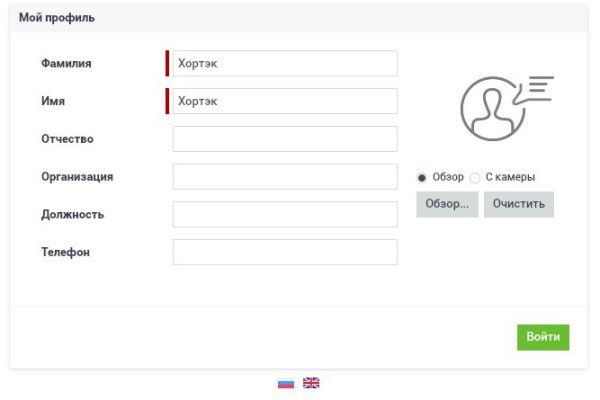The image size is (600, 400).
Task: Select the С камеры radio option
Action: point(476,177)
